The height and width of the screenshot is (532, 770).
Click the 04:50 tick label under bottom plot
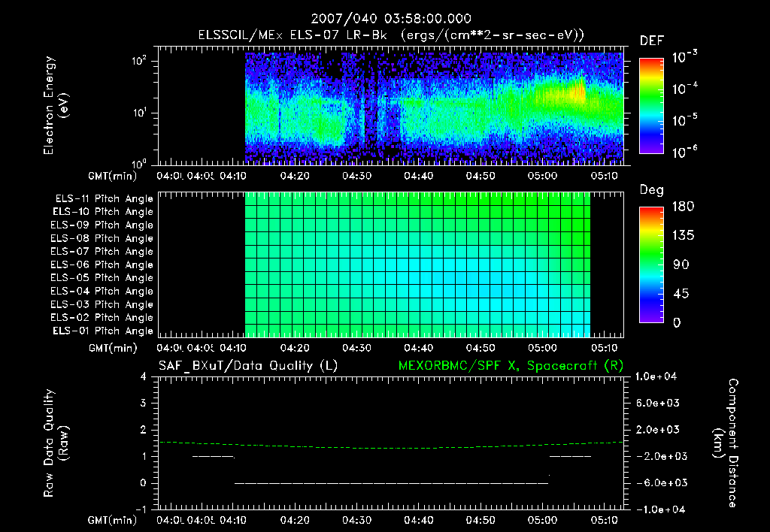point(480,520)
